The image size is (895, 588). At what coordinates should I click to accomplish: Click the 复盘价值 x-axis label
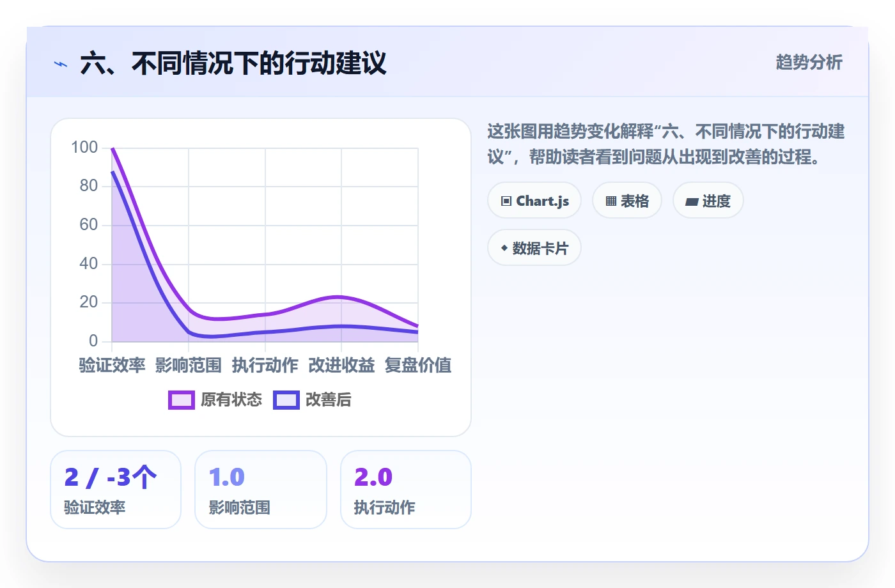point(418,366)
